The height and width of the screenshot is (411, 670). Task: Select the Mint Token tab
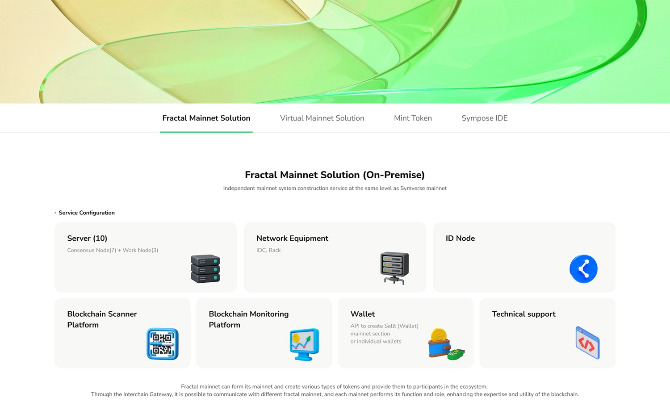pyautogui.click(x=413, y=118)
